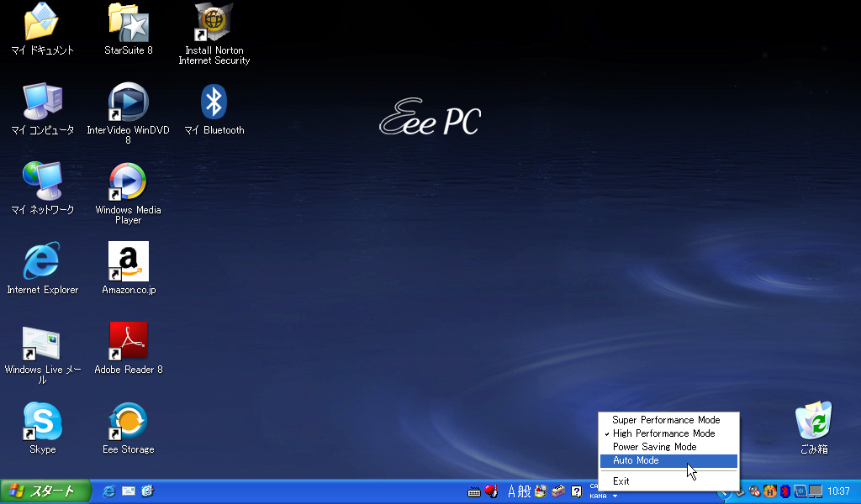Click the keyboard icon on language bar
The height and width of the screenshot is (504, 861).
click(474, 492)
